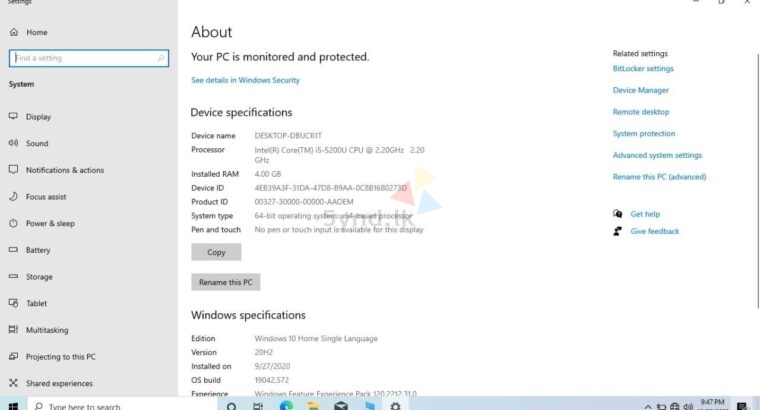This screenshot has width=760, height=410.
Task: Click the Find a setting search box
Action: point(89,58)
